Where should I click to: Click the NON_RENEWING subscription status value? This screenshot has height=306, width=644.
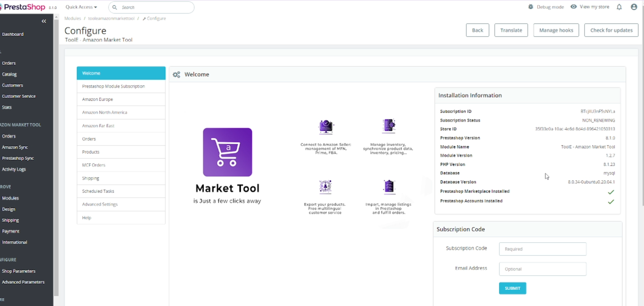[x=599, y=120]
